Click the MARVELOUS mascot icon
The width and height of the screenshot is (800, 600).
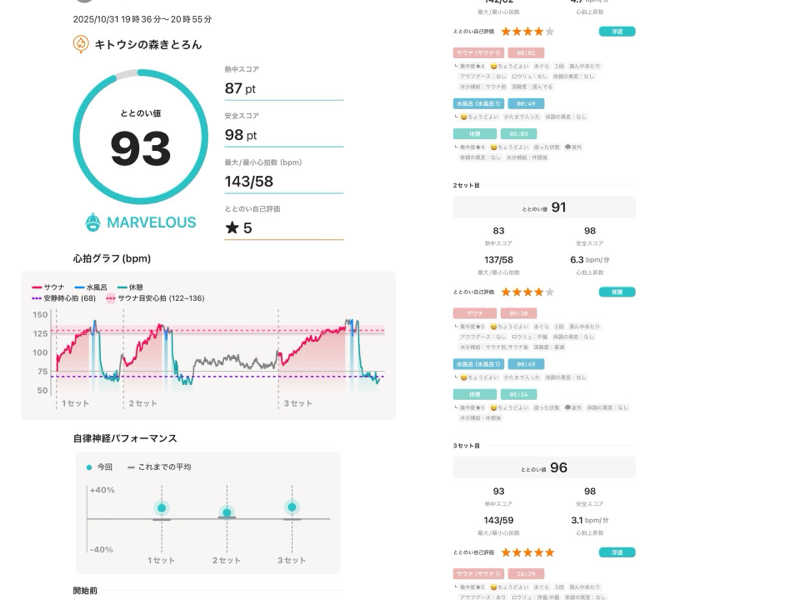[93, 222]
